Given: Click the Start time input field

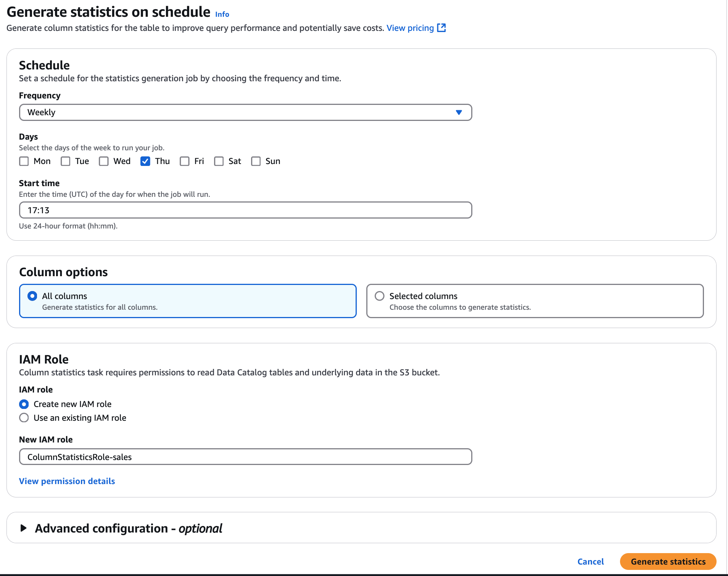Looking at the screenshot, I should 245,209.
